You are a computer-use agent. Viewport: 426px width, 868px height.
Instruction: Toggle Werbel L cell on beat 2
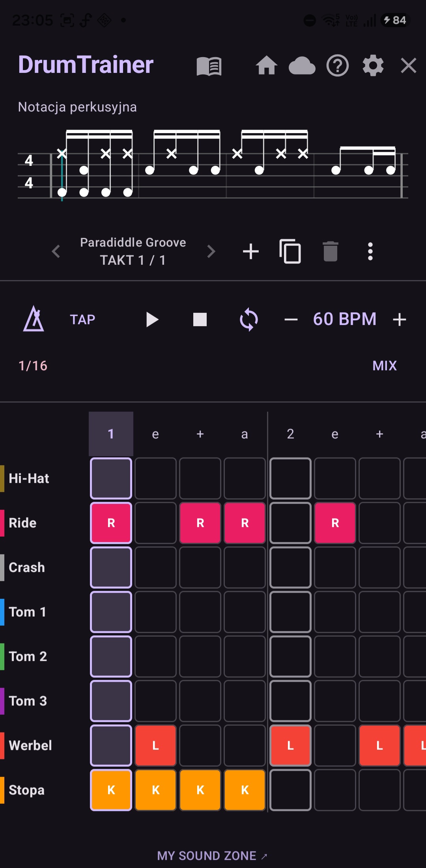tap(290, 745)
